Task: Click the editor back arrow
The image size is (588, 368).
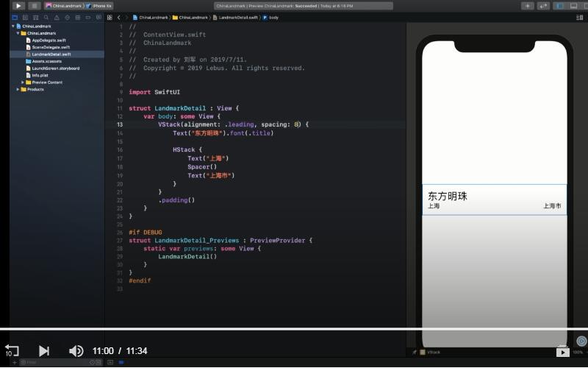Action: tap(119, 17)
